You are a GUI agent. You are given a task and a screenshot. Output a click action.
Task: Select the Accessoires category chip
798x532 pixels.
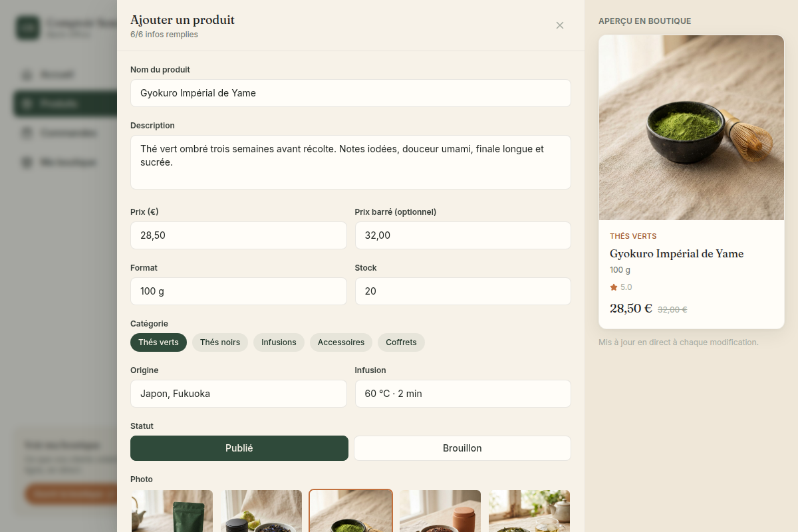[x=341, y=342]
